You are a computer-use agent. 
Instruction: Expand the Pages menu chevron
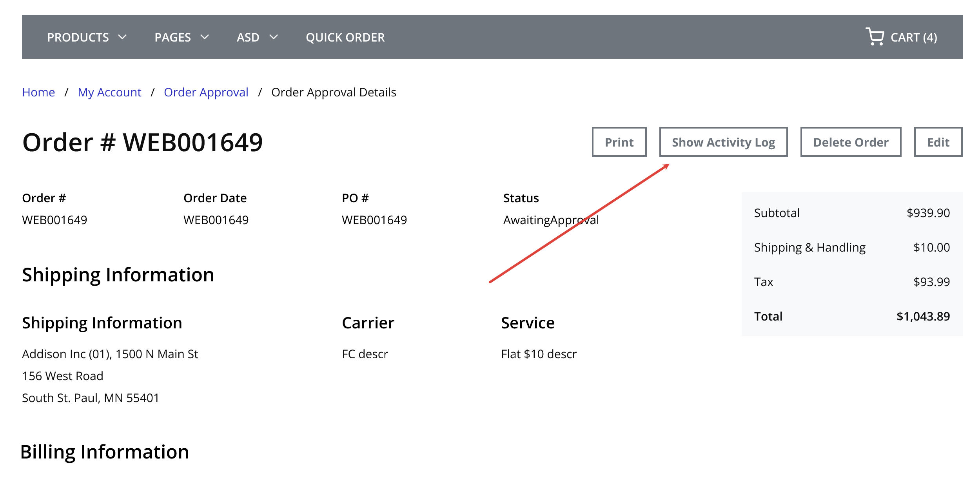click(205, 37)
